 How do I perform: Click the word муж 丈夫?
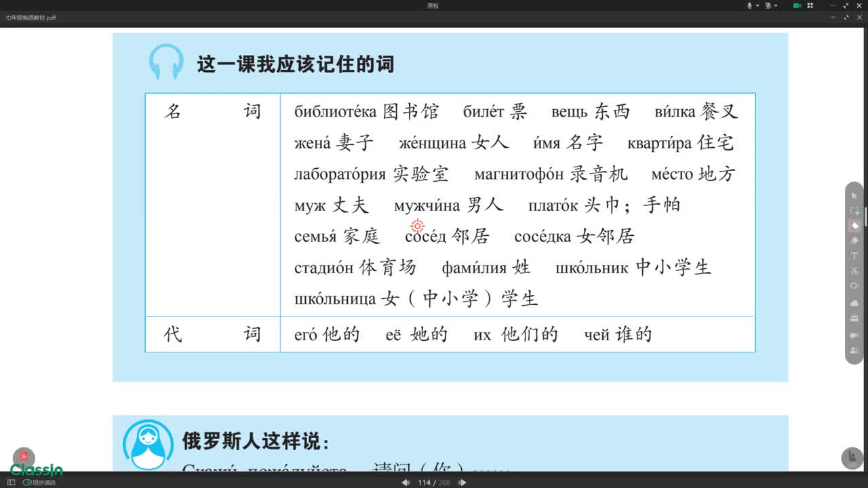click(331, 205)
